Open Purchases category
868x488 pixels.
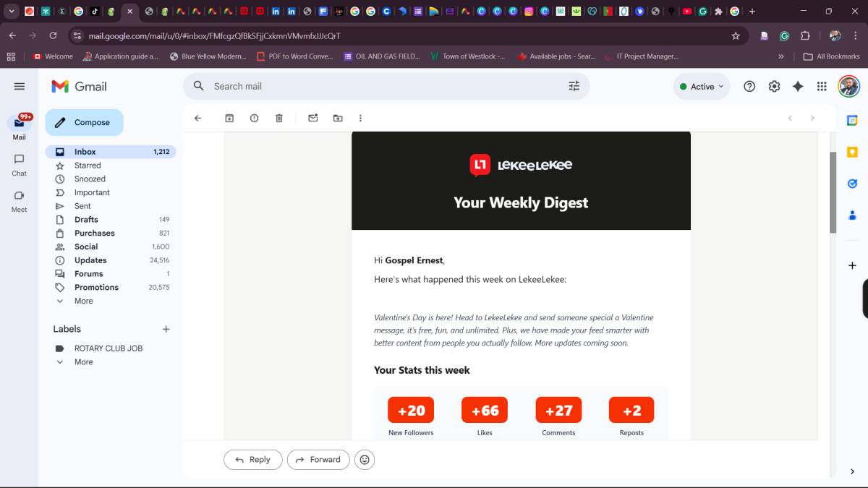pyautogui.click(x=111, y=233)
